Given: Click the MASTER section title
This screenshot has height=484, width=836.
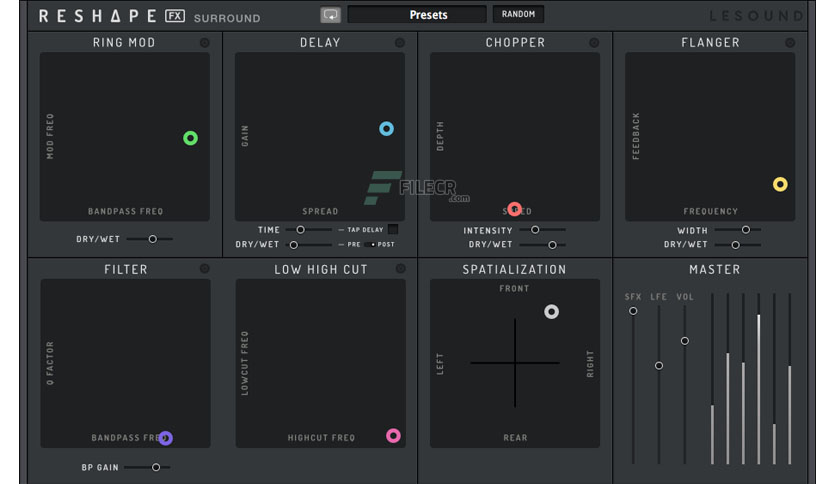Looking at the screenshot, I should (714, 269).
